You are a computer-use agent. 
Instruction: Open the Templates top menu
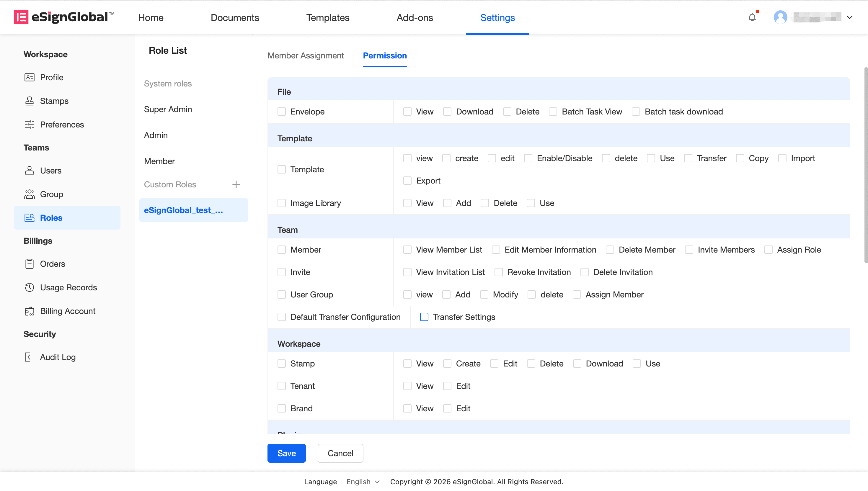(x=327, y=17)
